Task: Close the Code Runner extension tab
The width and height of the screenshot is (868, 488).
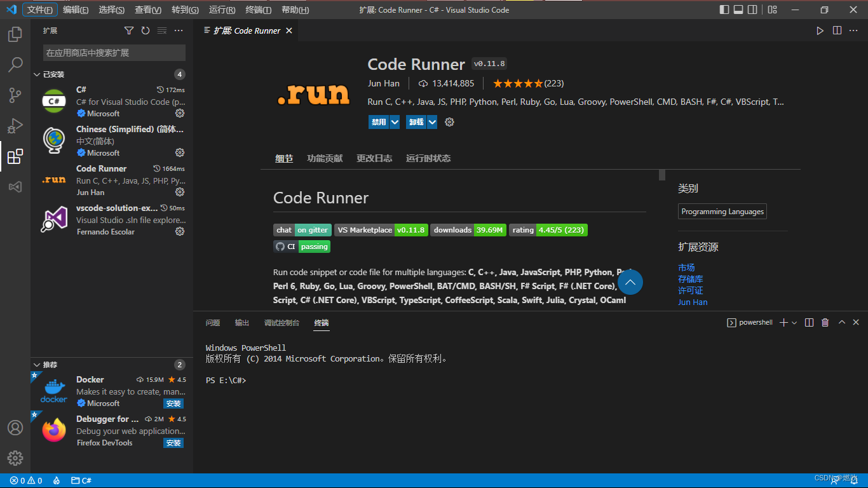Action: [x=289, y=30]
